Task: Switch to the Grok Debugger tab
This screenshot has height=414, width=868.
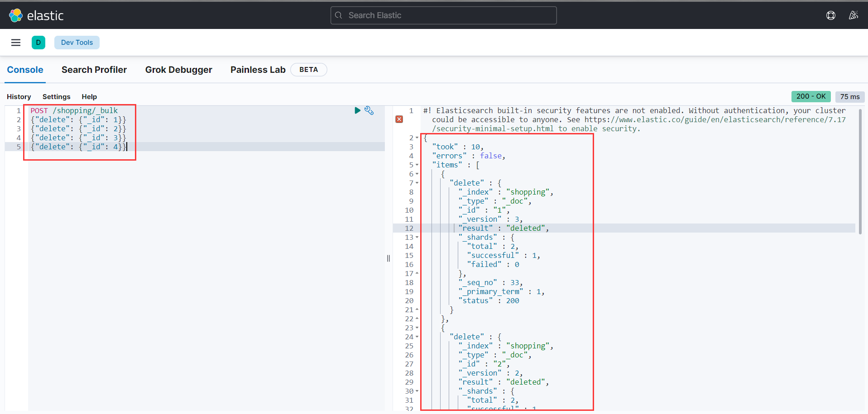Action: pos(179,70)
